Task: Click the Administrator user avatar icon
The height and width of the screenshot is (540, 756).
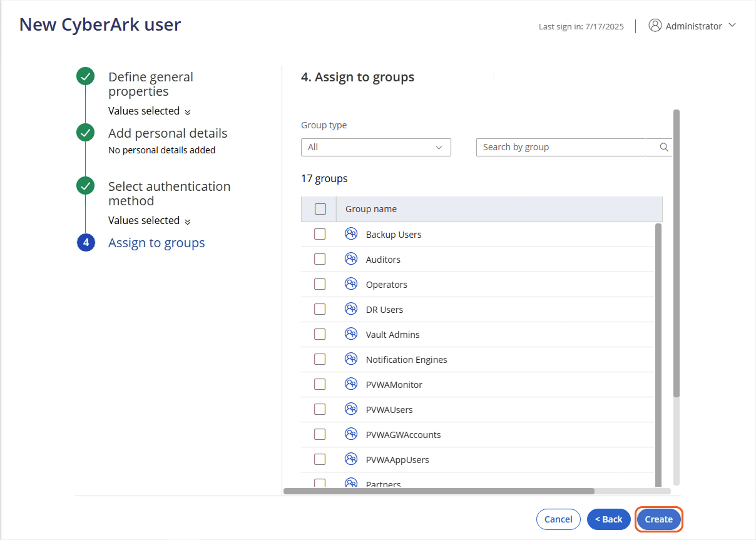Action: (x=655, y=26)
